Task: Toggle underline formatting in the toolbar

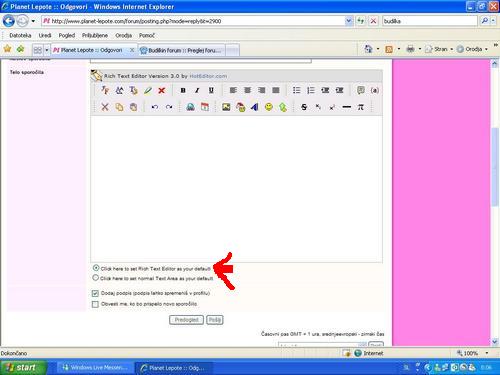Action: [x=211, y=90]
